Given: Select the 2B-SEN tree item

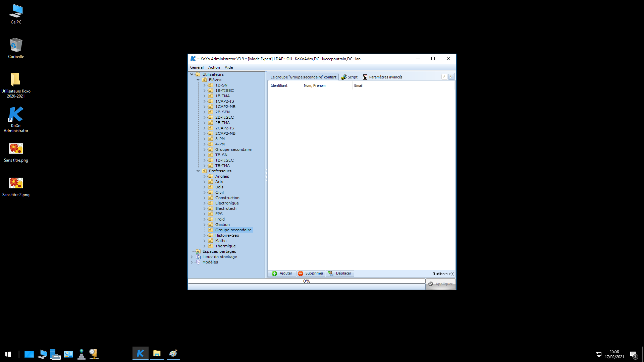Looking at the screenshot, I should (x=222, y=112).
